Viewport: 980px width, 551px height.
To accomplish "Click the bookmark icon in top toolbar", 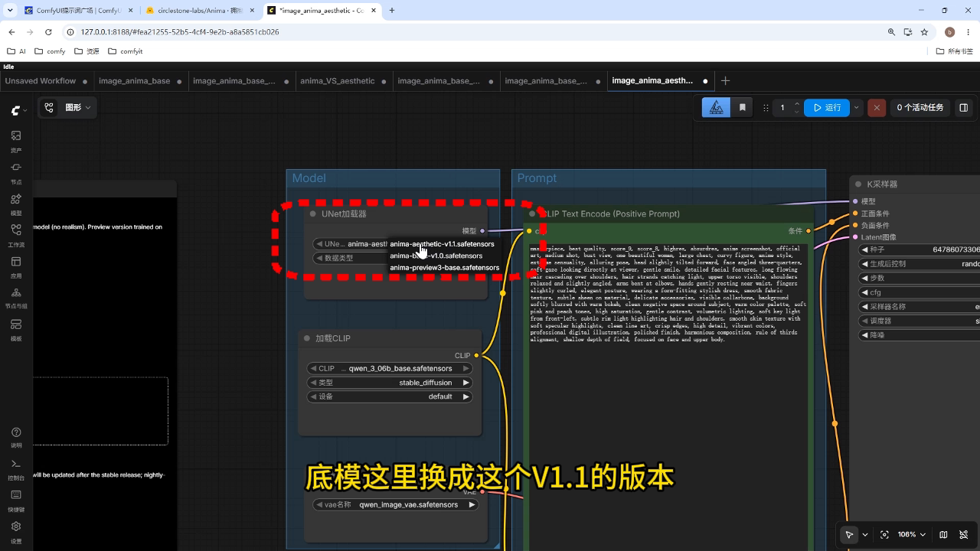I will click(x=742, y=108).
